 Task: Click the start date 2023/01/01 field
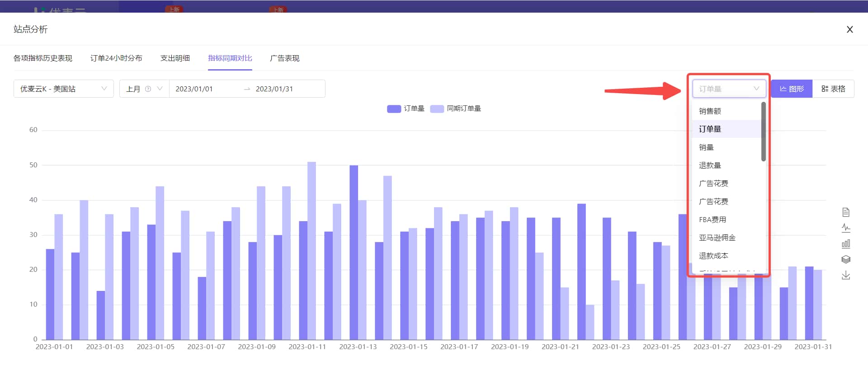pos(194,89)
